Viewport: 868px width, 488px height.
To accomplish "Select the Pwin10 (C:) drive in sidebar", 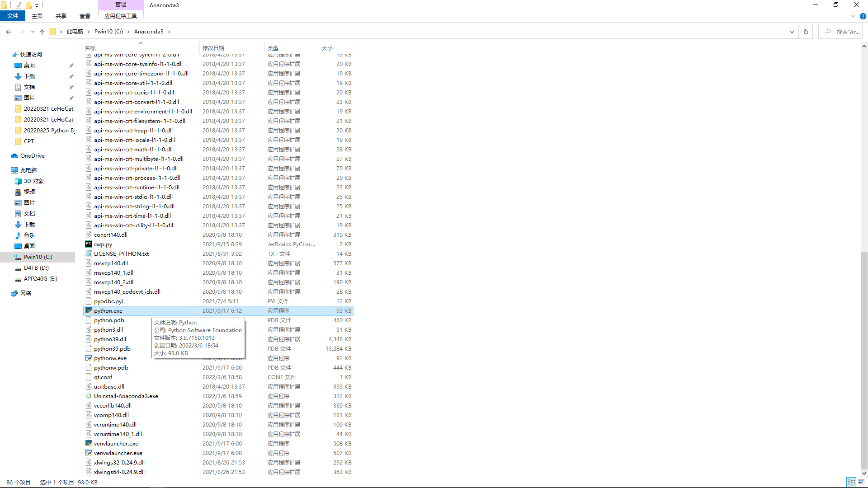I will click(38, 257).
